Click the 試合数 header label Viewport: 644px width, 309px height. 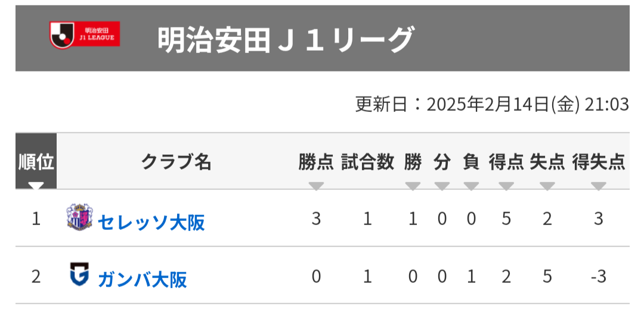click(x=367, y=161)
